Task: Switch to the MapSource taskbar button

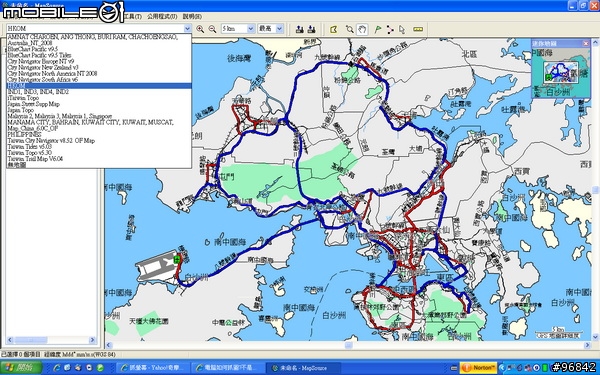Action: (x=303, y=368)
